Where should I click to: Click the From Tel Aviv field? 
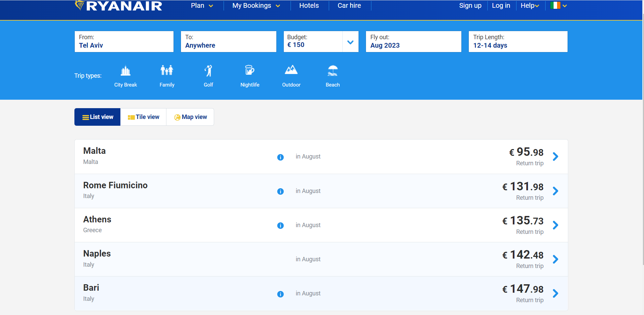[x=124, y=42]
